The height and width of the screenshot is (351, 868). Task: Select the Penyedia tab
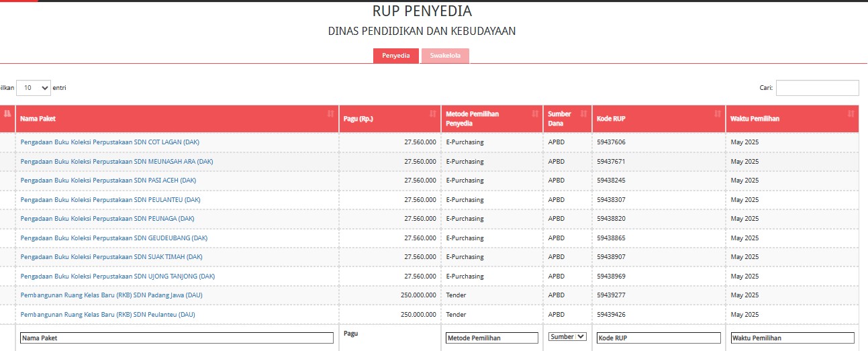(x=396, y=56)
